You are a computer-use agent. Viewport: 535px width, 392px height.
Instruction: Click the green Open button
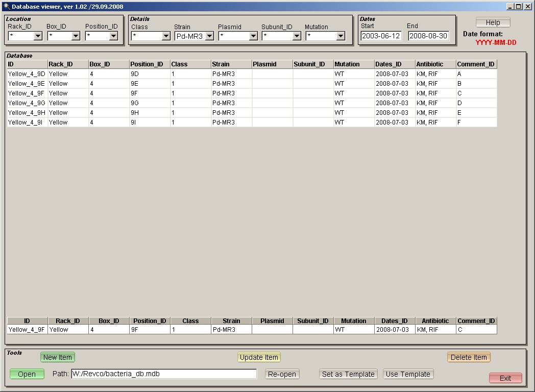27,374
